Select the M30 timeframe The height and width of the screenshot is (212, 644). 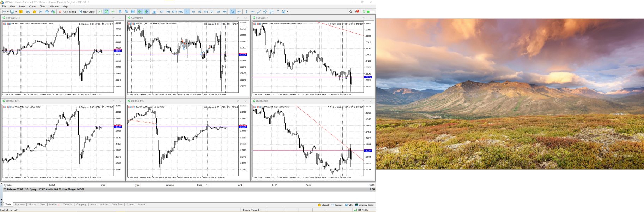click(181, 12)
